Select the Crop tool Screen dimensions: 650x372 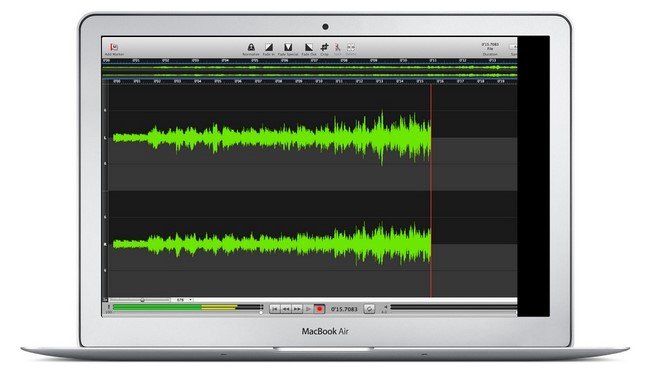[x=325, y=47]
